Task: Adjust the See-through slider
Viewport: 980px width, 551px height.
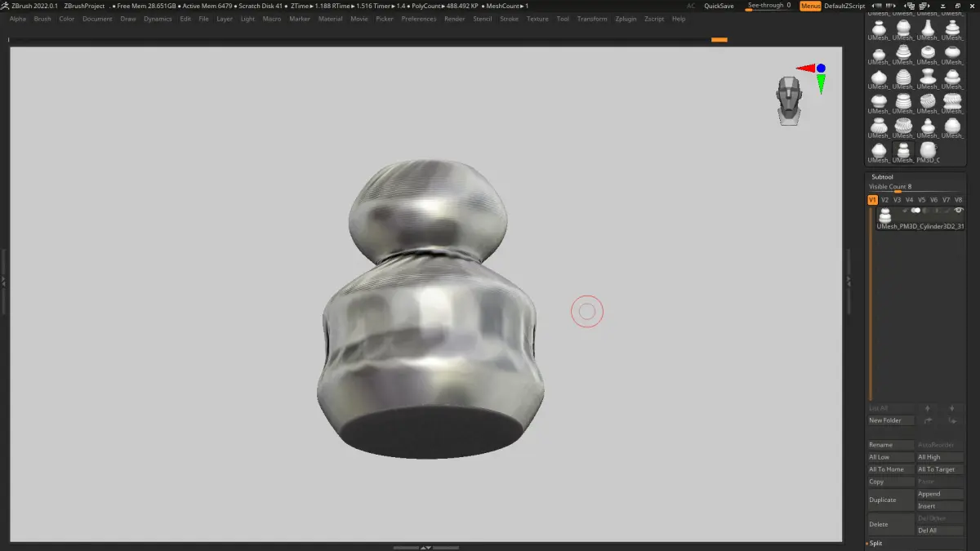Action: click(768, 6)
